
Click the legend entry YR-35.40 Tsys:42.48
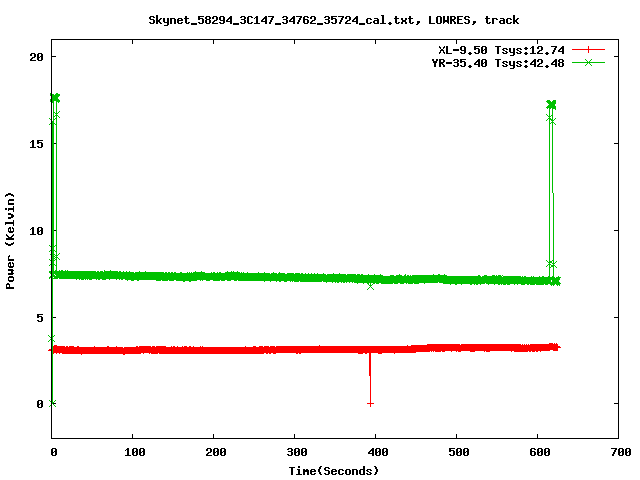[498, 63]
